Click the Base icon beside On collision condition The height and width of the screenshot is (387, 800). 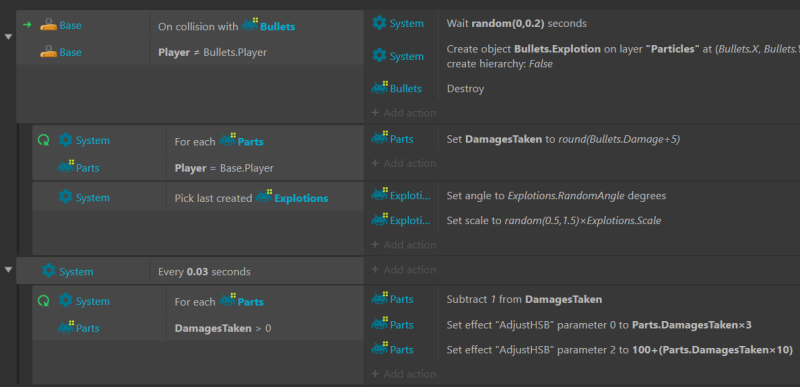point(49,25)
